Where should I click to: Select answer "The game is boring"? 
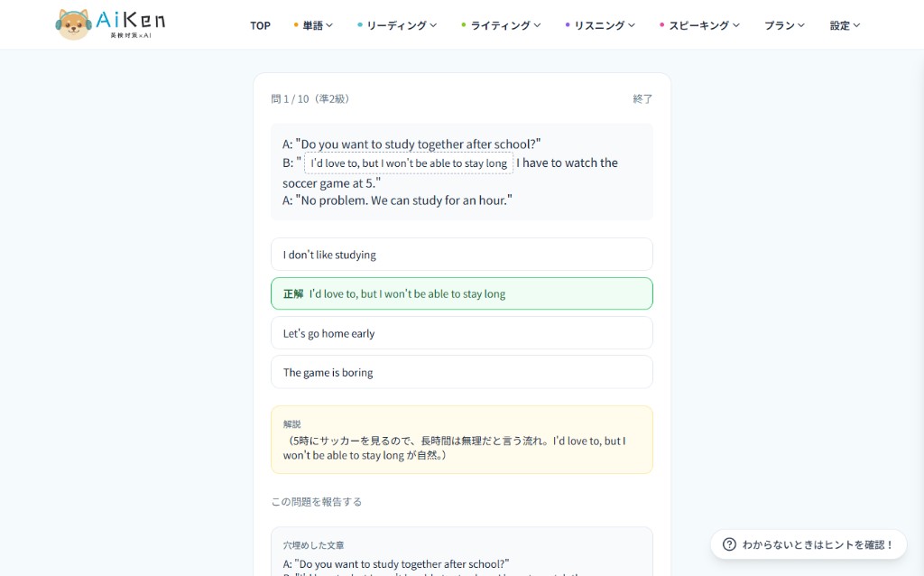click(461, 372)
